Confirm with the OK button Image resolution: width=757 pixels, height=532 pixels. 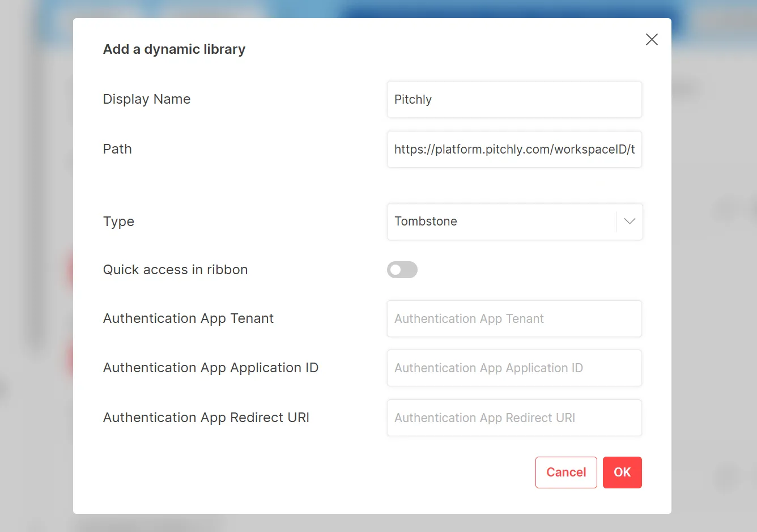pos(622,473)
